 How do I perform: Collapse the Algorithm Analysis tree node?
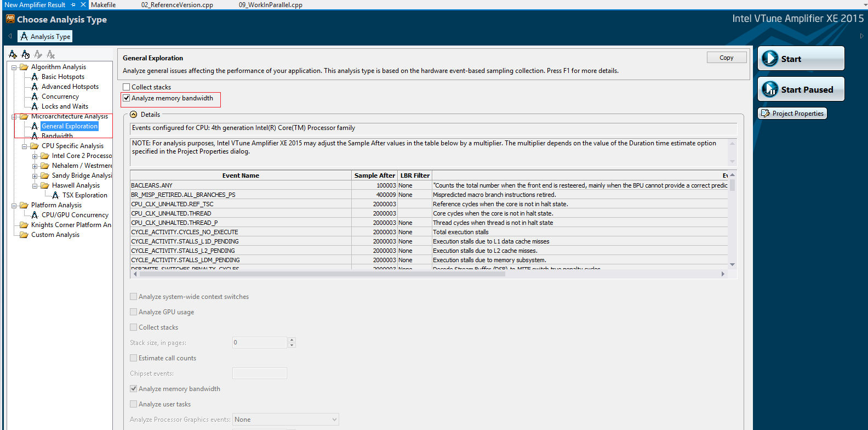pyautogui.click(x=14, y=67)
